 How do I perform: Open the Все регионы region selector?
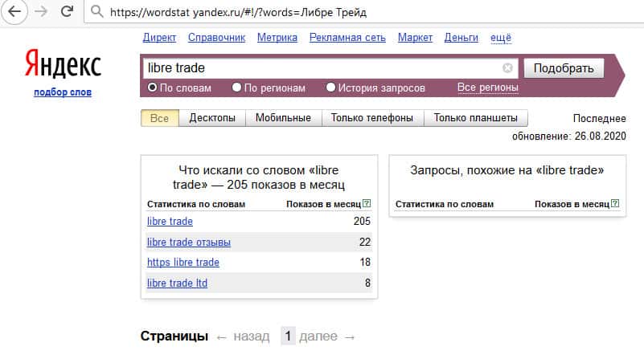[487, 88]
